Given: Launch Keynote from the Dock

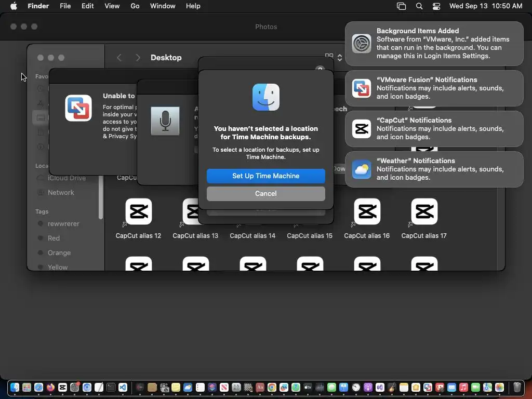Looking at the screenshot, I should 344,388.
